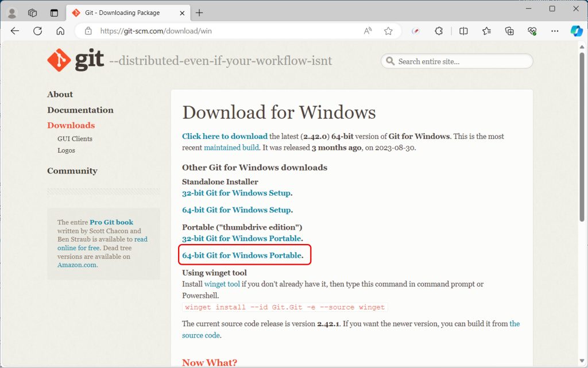588x368 pixels.
Task: Click the 'Click here to download' link
Action: click(x=225, y=136)
